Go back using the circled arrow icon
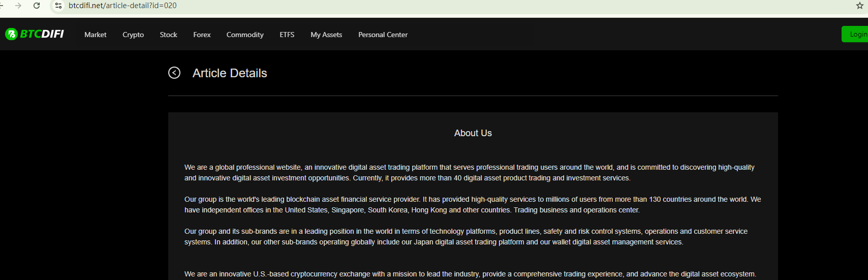The image size is (868, 280). (174, 73)
